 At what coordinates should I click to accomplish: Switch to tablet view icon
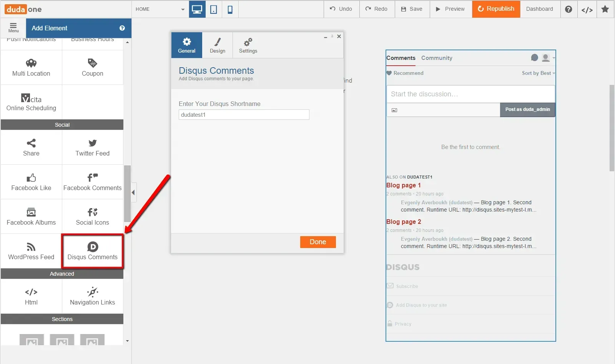(214, 9)
